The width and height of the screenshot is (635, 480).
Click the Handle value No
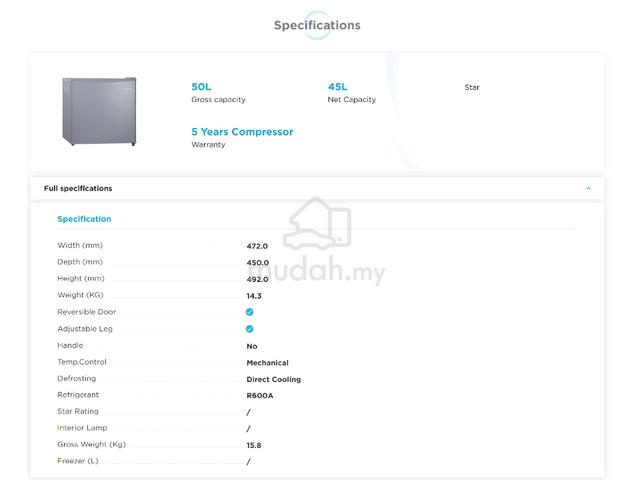(x=252, y=346)
